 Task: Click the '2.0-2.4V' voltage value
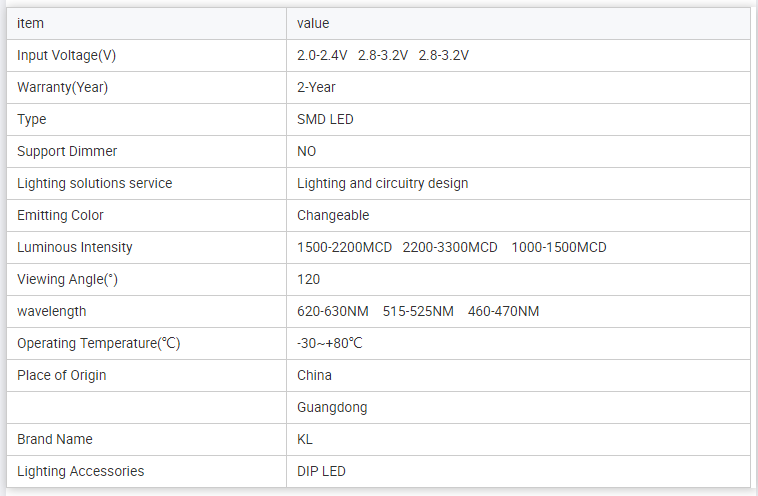coord(322,55)
